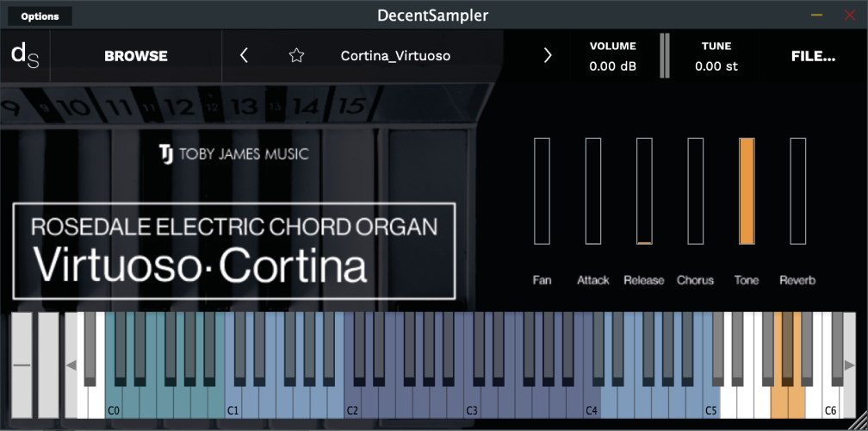Play the C6 key
The width and height of the screenshot is (868, 431).
click(x=830, y=404)
